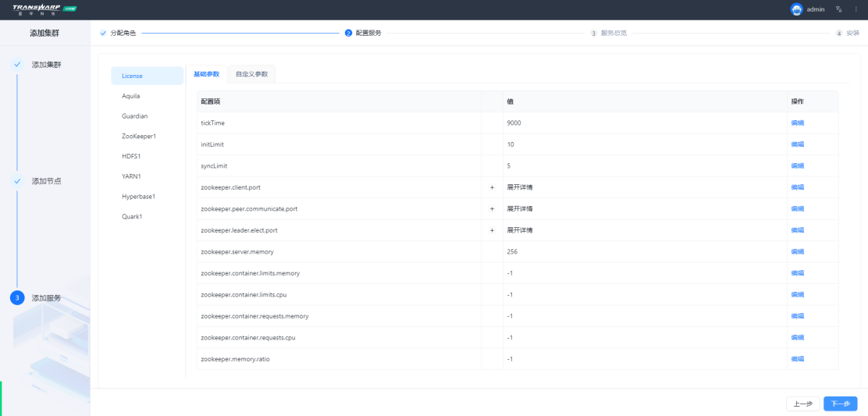
Task: Click the 配置项 column header
Action: tap(210, 101)
